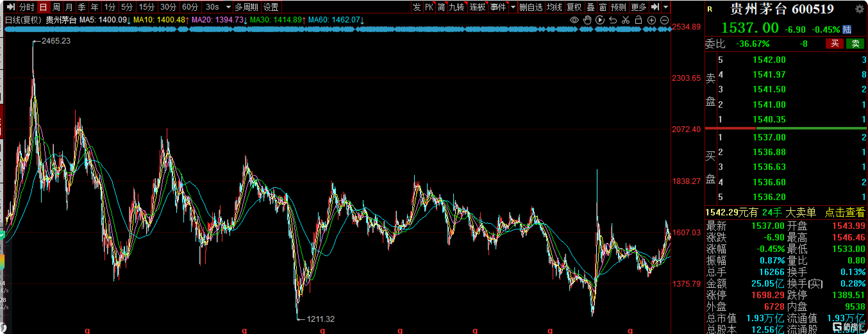Open the 九转 indicator

(x=457, y=7)
